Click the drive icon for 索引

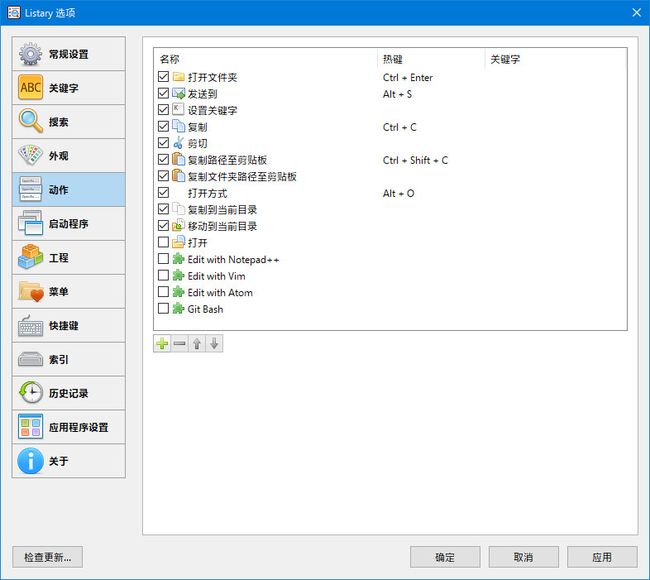click(x=30, y=359)
